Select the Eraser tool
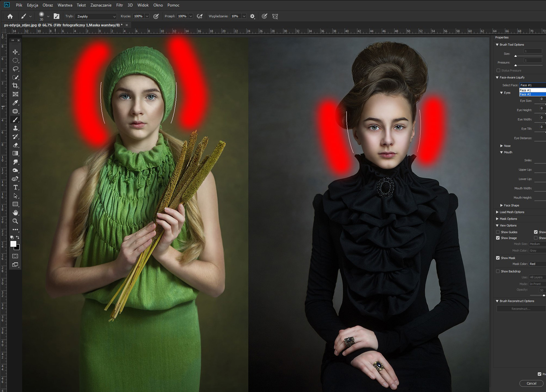Screen dimensions: 546x392 (x=15, y=145)
